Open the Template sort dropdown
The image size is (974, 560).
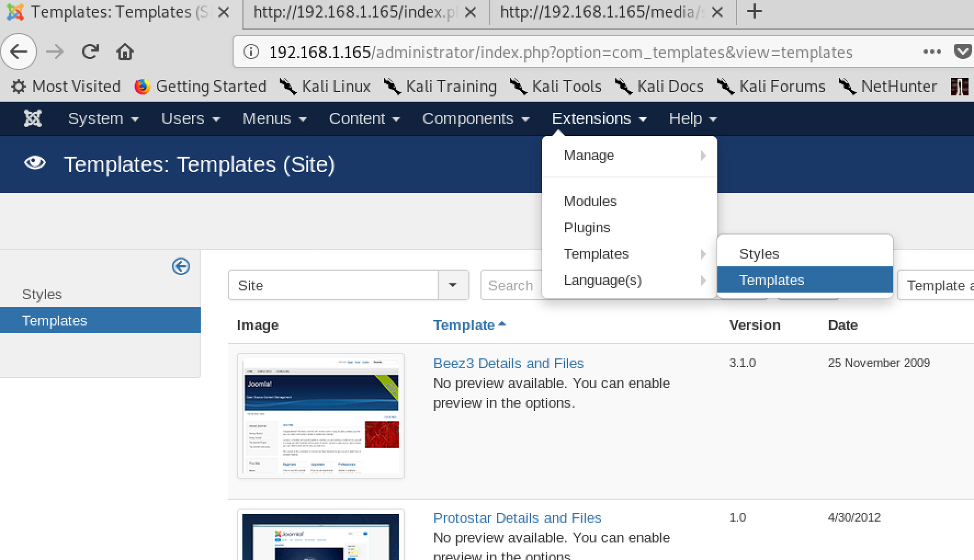coord(936,285)
